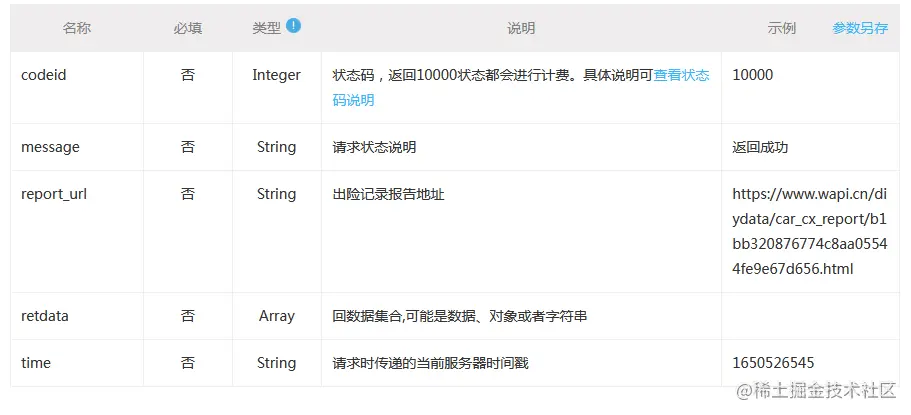Viewport: 911px width, 415px height.
Task: Click the Array type cell
Action: click(277, 316)
